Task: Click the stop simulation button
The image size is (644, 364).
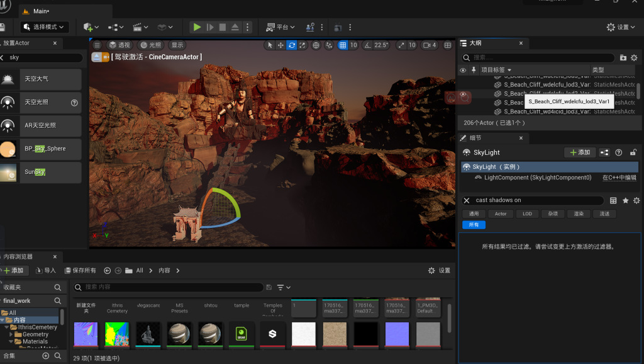Action: [222, 27]
